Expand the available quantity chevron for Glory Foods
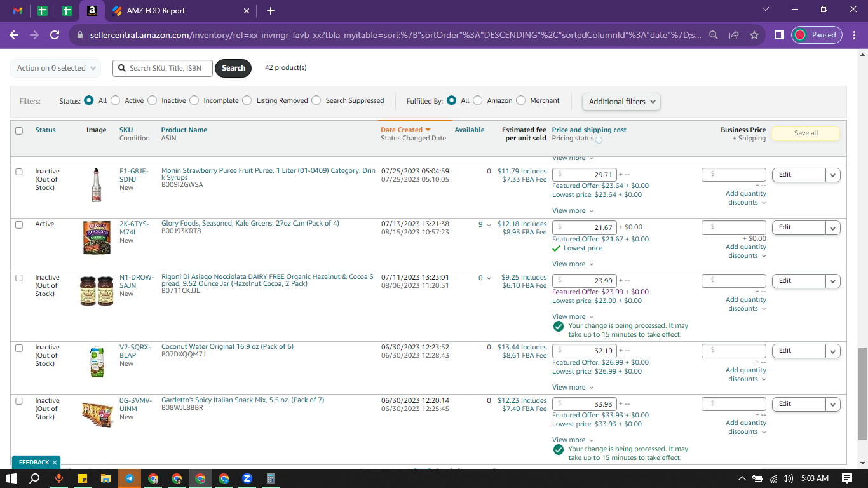Image resolution: width=868 pixels, height=488 pixels. (x=489, y=224)
